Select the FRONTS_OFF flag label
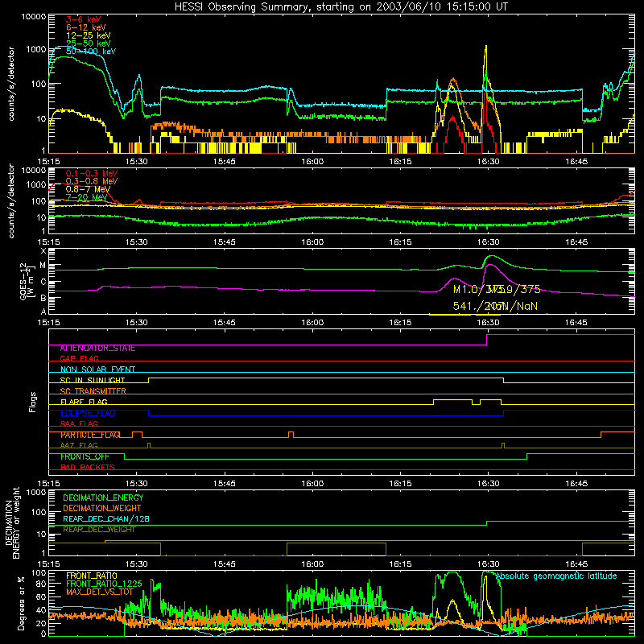The image size is (644, 644). coord(85,456)
